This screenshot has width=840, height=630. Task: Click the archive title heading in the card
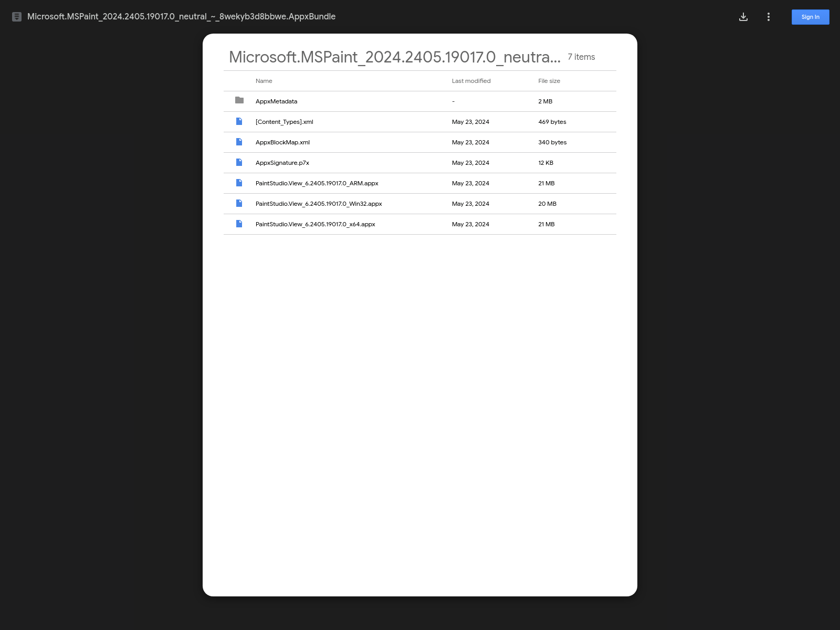[395, 57]
